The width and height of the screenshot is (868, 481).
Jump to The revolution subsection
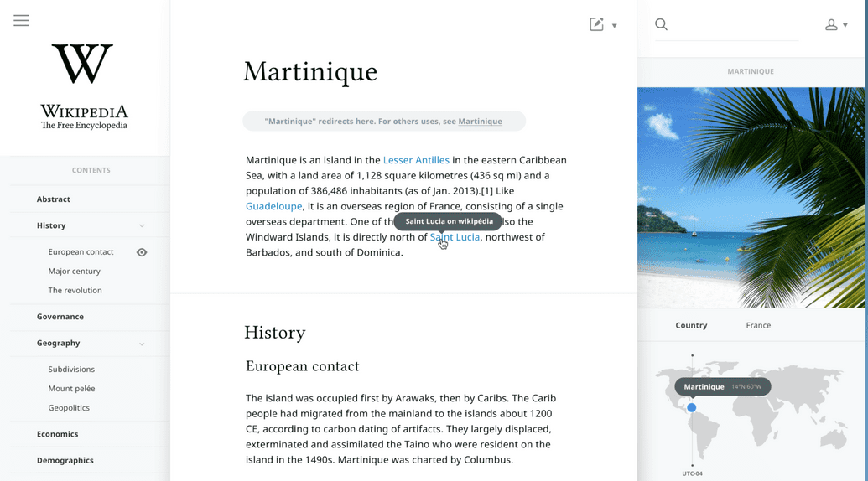[x=75, y=290]
